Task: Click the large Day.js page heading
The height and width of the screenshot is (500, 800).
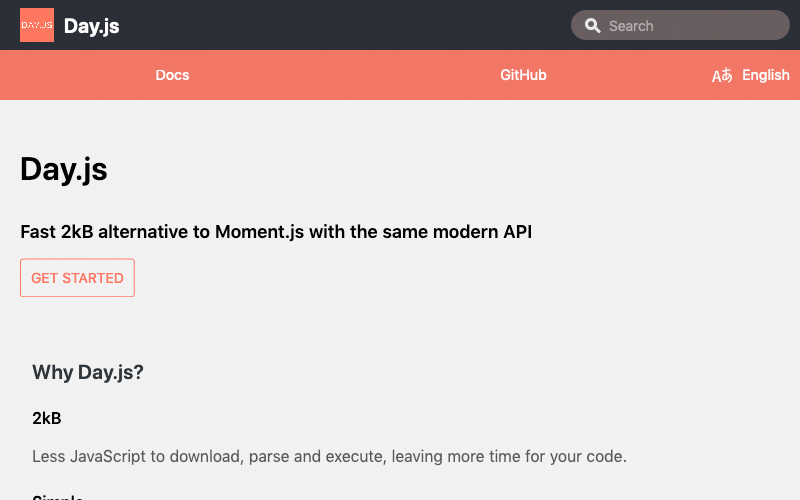Action: (64, 169)
